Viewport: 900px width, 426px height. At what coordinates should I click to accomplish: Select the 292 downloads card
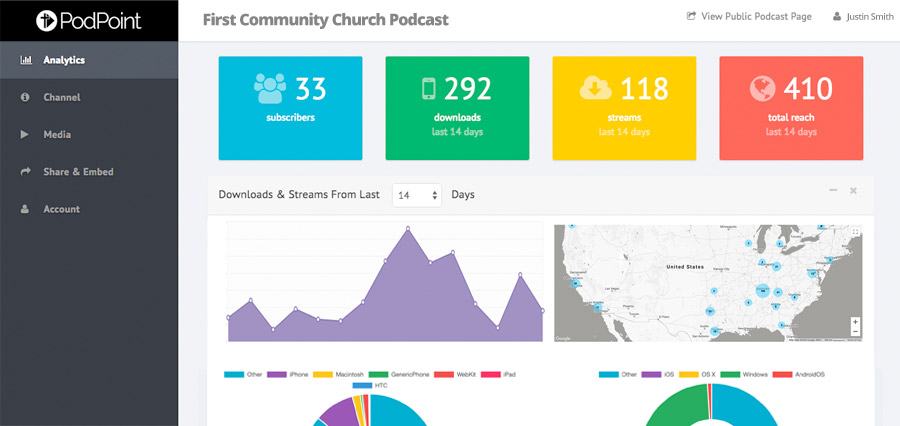click(x=457, y=108)
